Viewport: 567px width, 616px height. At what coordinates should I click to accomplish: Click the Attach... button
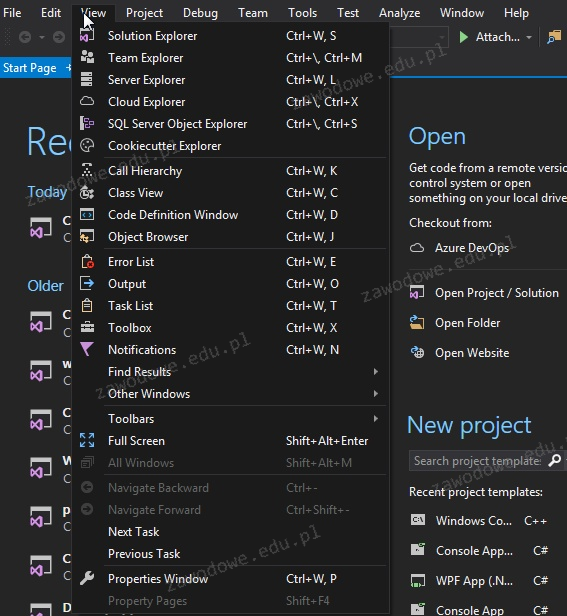(x=495, y=37)
